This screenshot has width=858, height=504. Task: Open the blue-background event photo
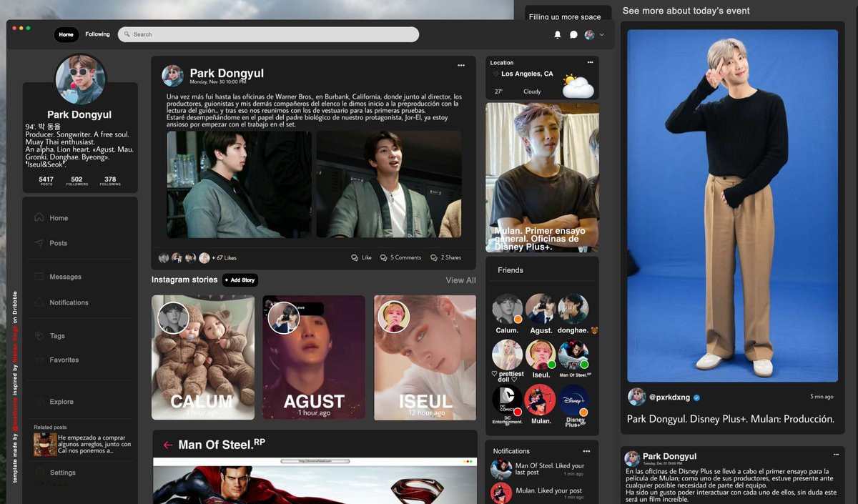[732, 205]
